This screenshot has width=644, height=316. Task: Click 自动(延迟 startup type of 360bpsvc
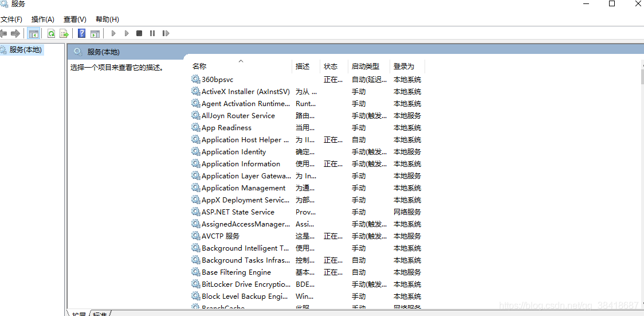pos(369,79)
